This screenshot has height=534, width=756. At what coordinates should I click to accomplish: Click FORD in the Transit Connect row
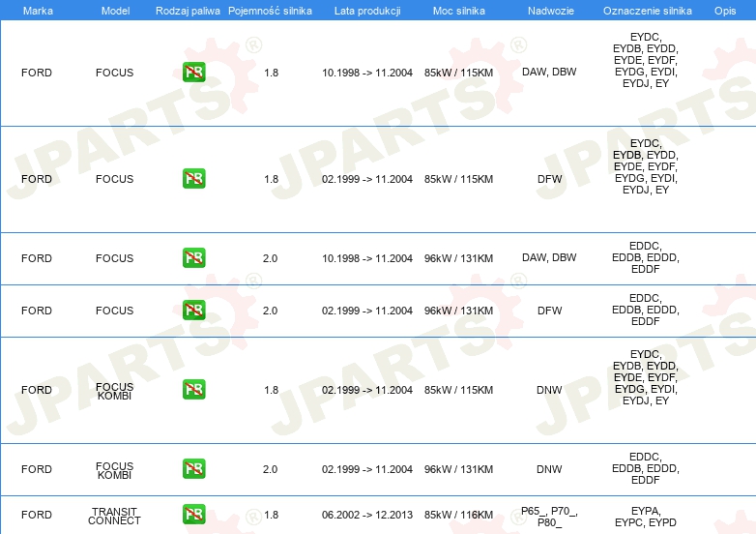[37, 515]
